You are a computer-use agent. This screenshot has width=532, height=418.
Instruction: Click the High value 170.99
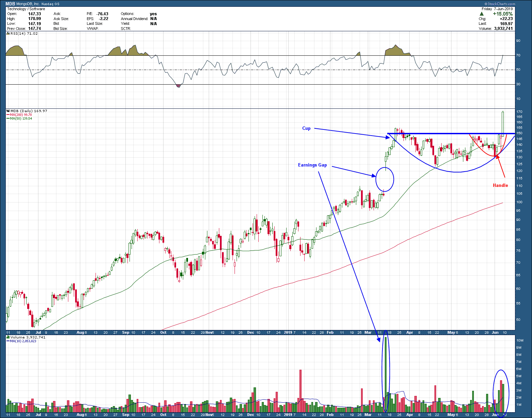(35, 19)
